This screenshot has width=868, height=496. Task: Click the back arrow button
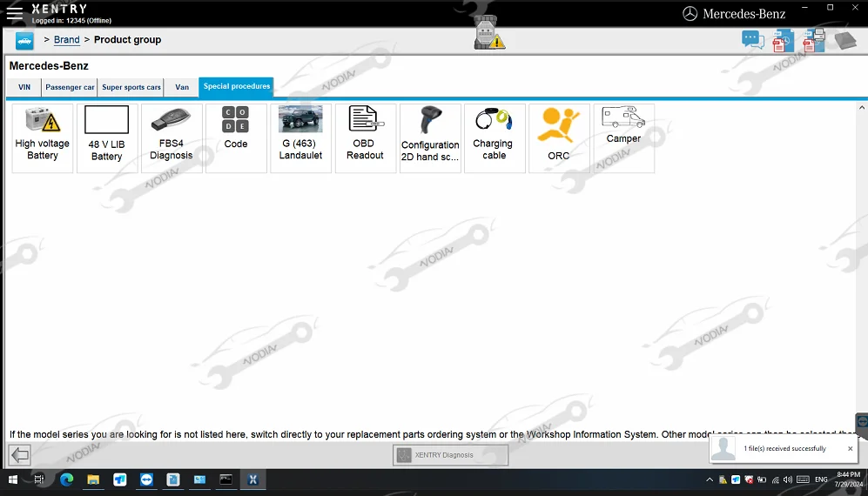coord(20,455)
